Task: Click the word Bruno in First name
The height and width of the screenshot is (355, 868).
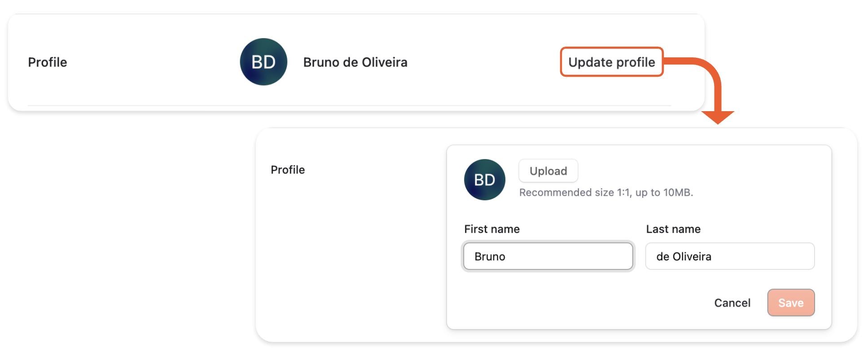Action: pyautogui.click(x=490, y=256)
